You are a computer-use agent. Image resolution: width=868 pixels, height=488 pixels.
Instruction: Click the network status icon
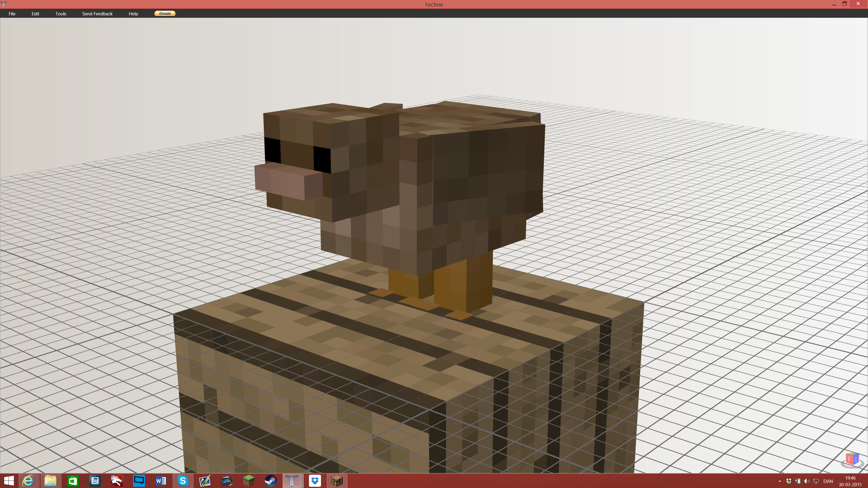(816, 480)
